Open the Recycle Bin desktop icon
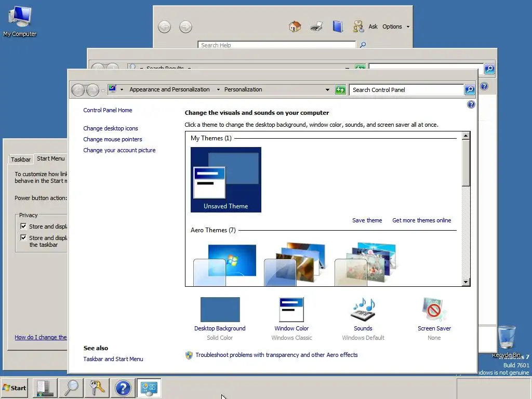The height and width of the screenshot is (399, 532). point(507,341)
